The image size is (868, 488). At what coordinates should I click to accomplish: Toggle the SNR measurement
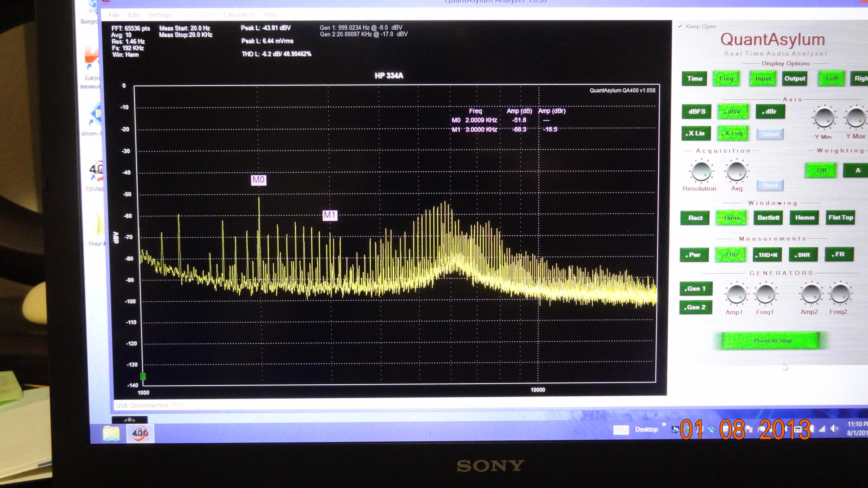[803, 255]
